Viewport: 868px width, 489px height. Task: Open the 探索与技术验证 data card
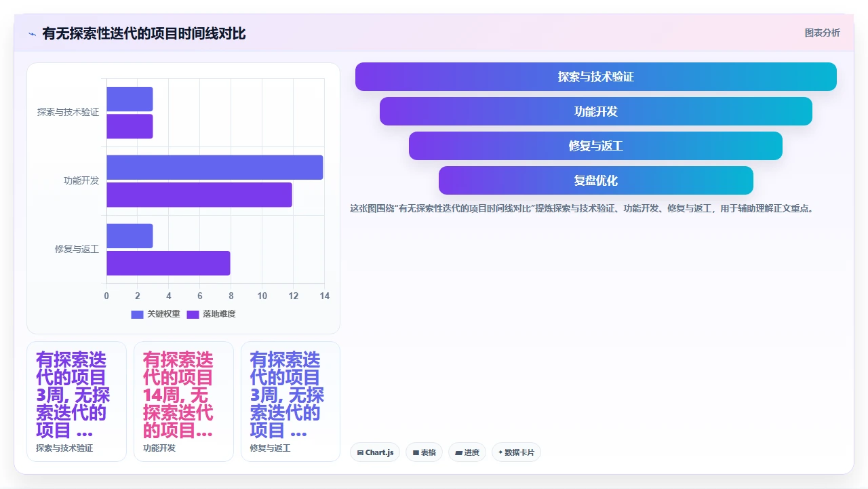tap(77, 402)
